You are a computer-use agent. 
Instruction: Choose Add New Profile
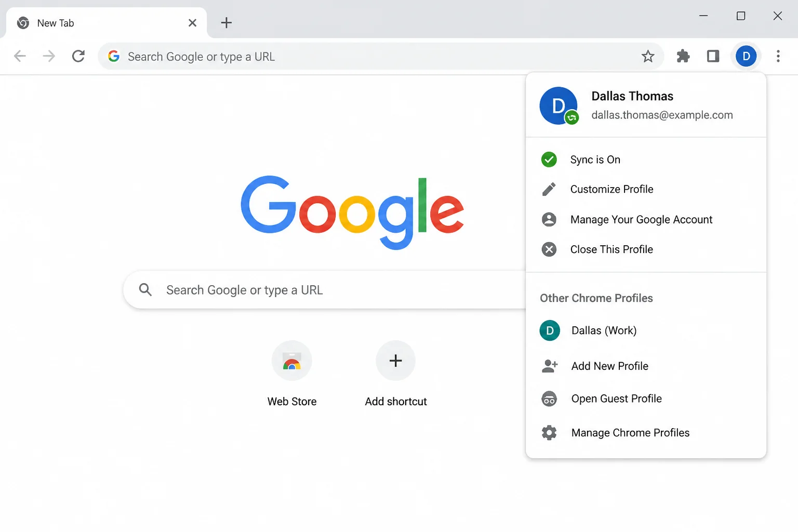[646, 366]
